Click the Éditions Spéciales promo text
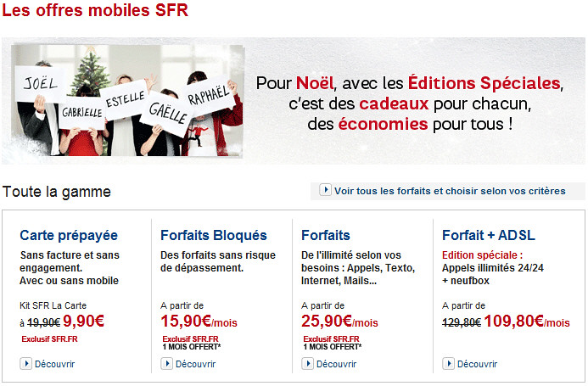 click(484, 84)
